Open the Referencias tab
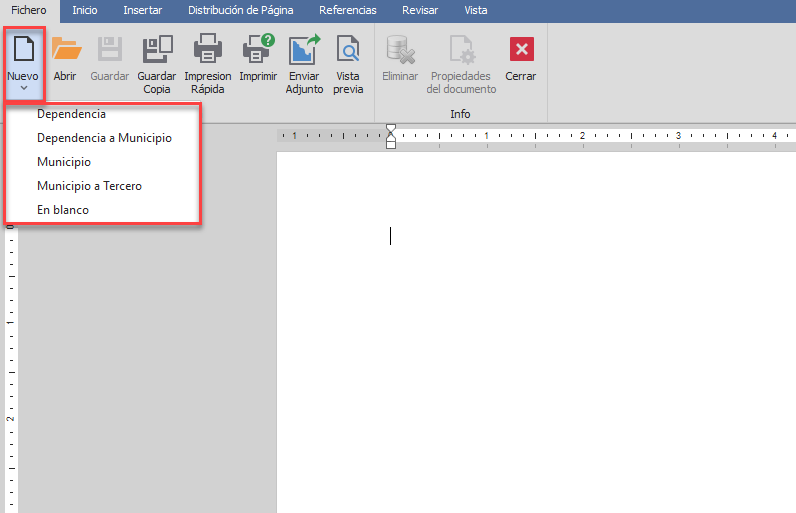The height and width of the screenshot is (513, 796). click(x=348, y=10)
